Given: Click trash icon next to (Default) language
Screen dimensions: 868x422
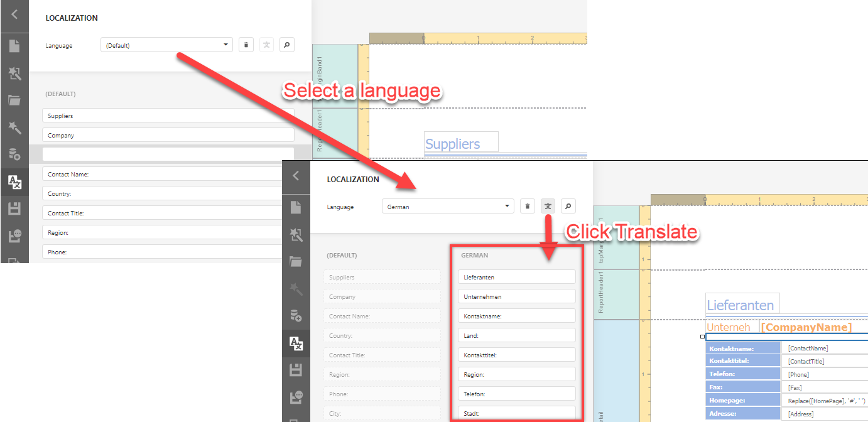Looking at the screenshot, I should tap(246, 45).
